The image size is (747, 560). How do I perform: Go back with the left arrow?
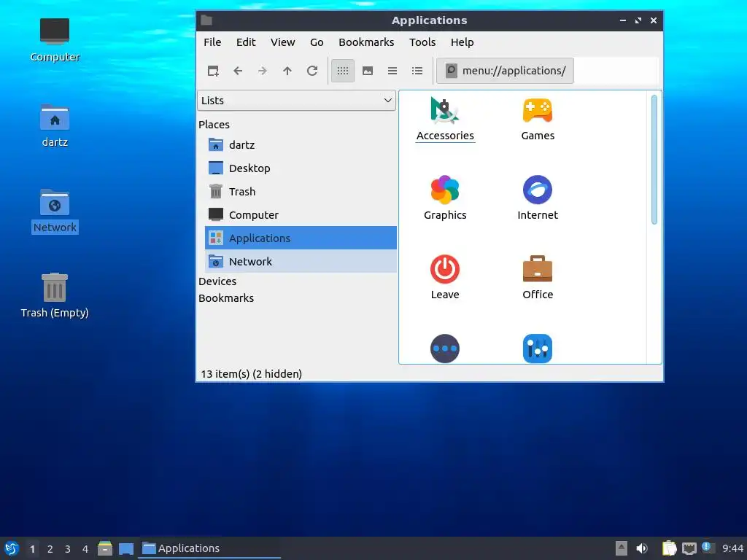(238, 71)
